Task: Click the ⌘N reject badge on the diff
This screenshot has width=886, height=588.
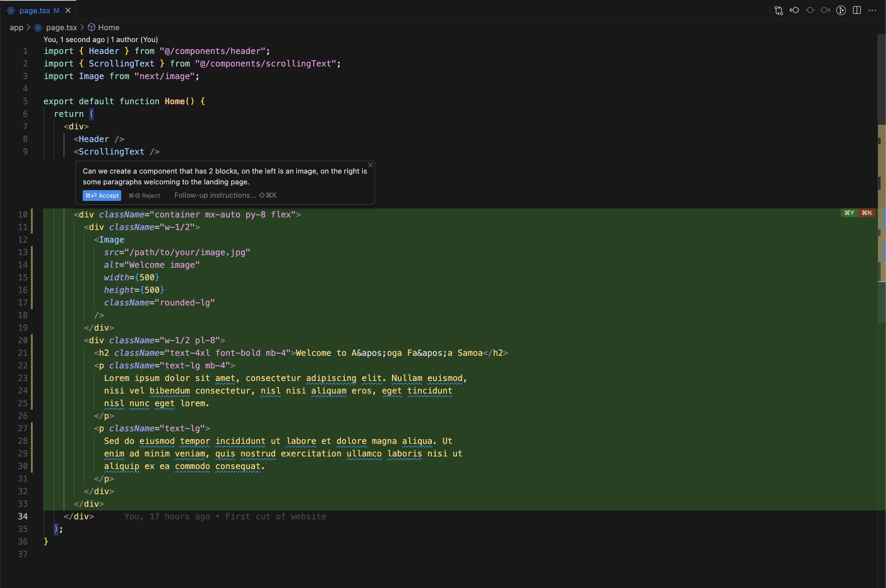Action: tap(866, 213)
